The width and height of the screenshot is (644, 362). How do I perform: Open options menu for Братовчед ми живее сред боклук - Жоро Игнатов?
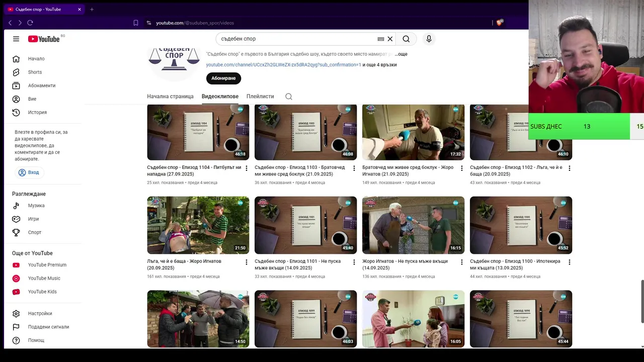(461, 168)
